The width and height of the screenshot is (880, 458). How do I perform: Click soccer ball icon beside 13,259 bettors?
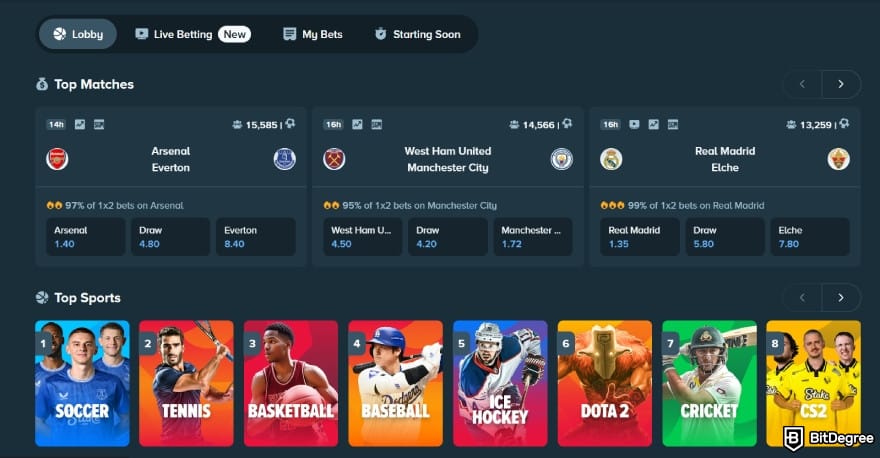click(x=844, y=123)
